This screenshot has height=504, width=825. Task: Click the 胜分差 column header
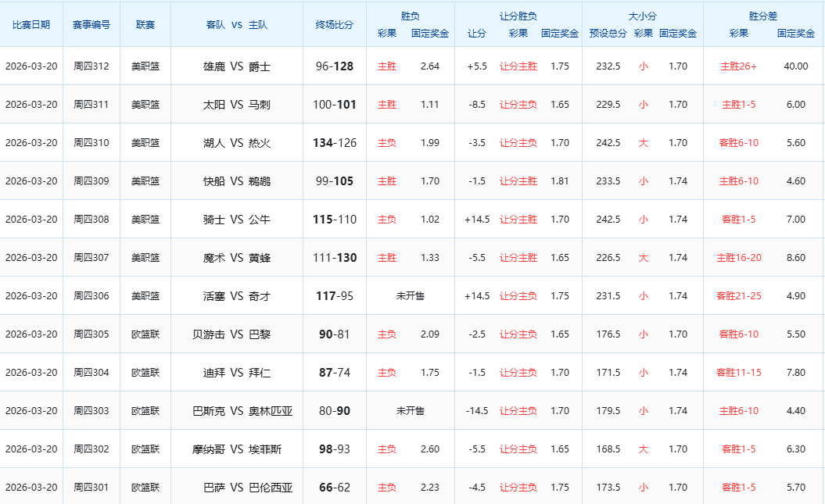763,16
